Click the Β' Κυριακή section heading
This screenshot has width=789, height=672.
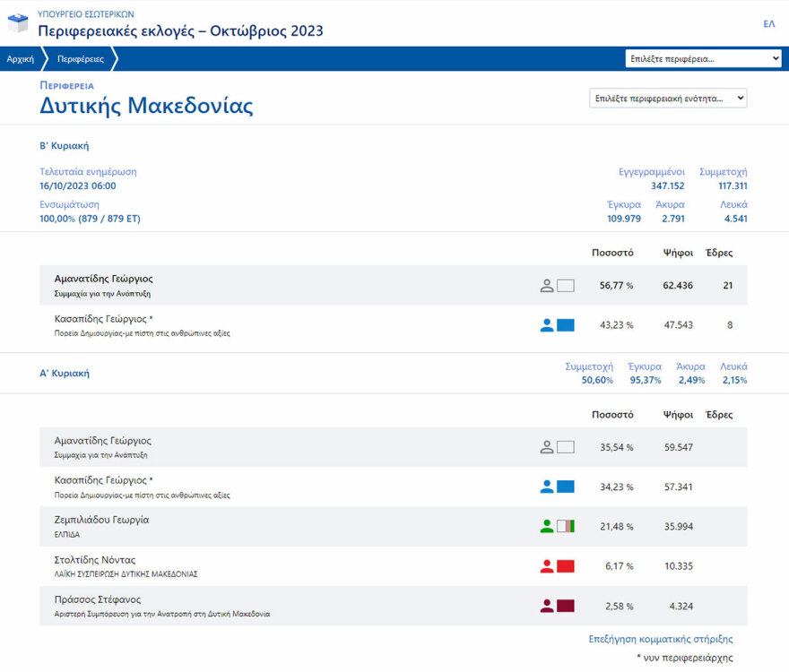point(64,146)
